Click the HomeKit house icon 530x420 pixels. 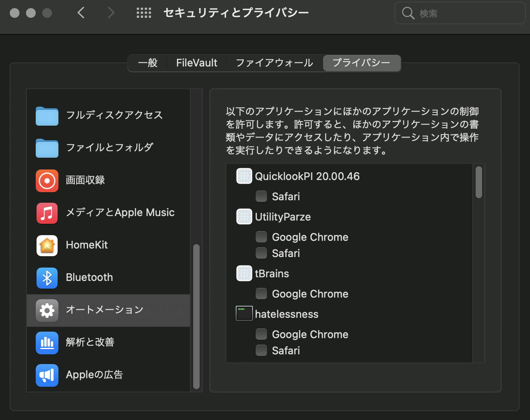[x=47, y=245]
